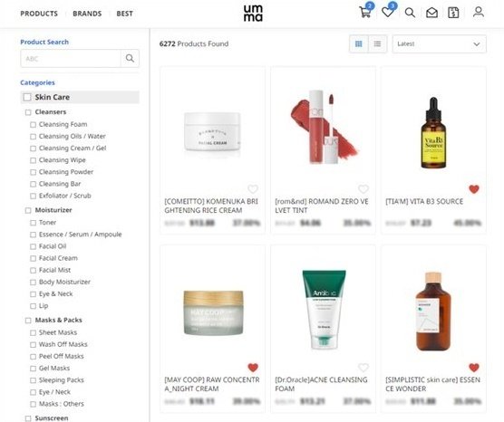Switch to grid view
This screenshot has width=504, height=422.
pyautogui.click(x=359, y=43)
